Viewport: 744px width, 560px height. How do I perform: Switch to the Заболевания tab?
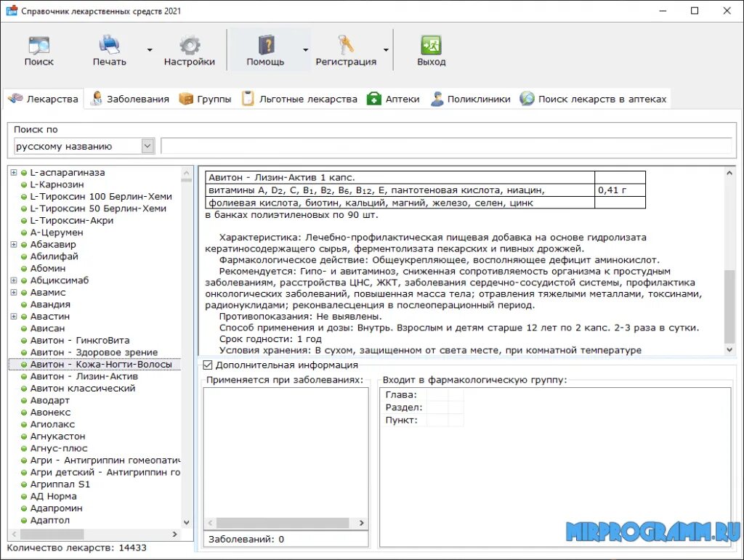(129, 99)
